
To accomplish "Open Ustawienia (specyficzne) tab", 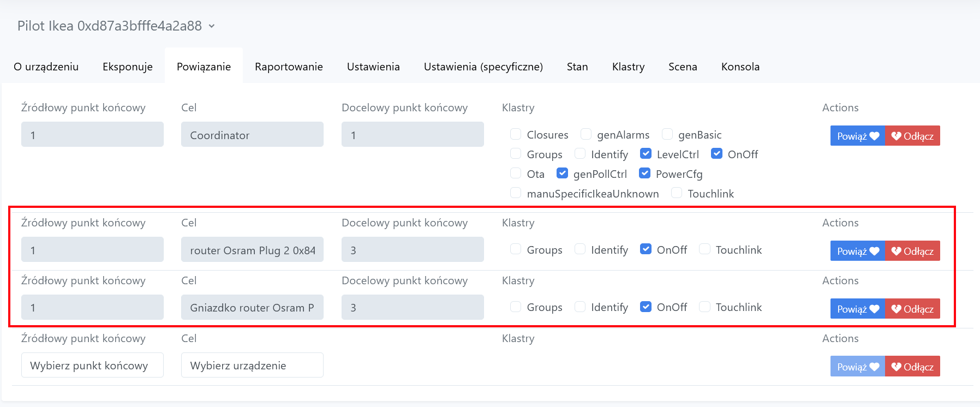I will coord(483,67).
